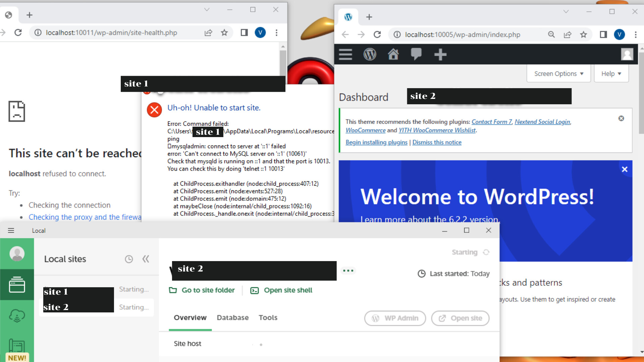Screen dimensions: 644x362
Task: Click Starting status toggle in Local
Action: point(471,252)
